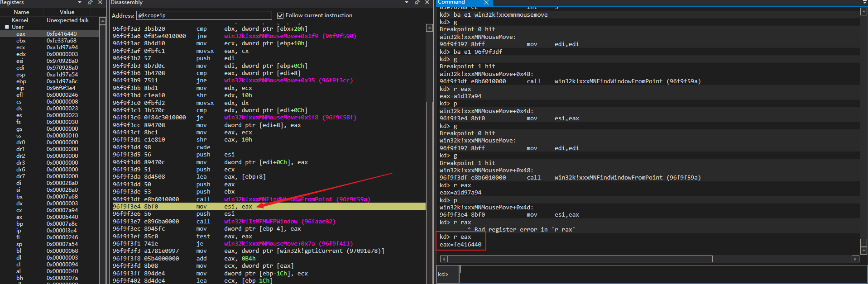Select the efl register value 0x00000246

(x=62, y=95)
